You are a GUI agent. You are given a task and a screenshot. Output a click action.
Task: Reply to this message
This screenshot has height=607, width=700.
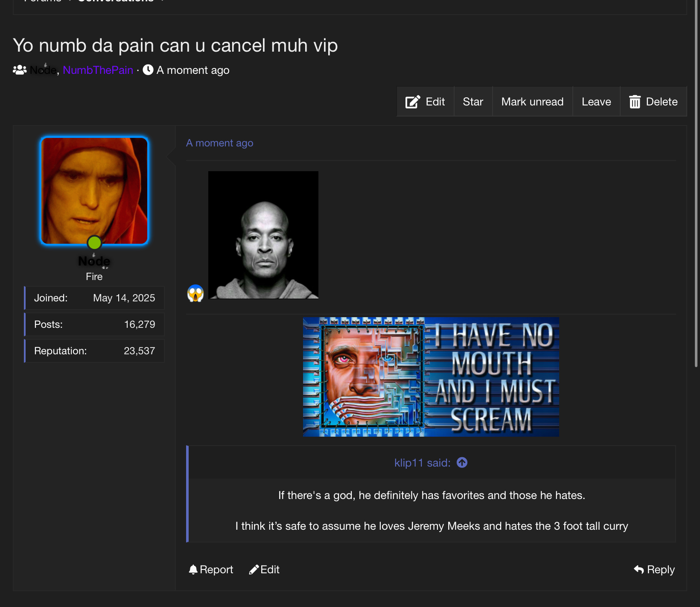654,569
